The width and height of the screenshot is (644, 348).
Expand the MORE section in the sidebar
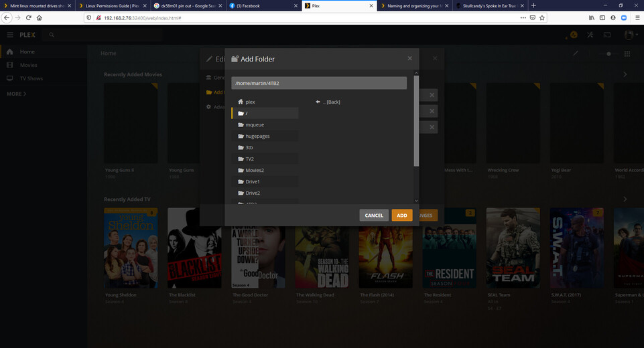17,94
